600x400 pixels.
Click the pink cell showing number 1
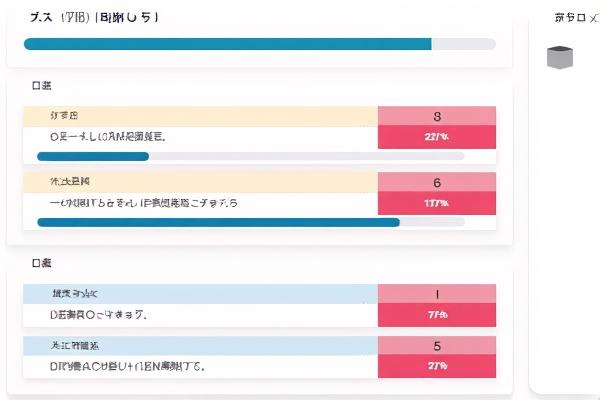437,294
